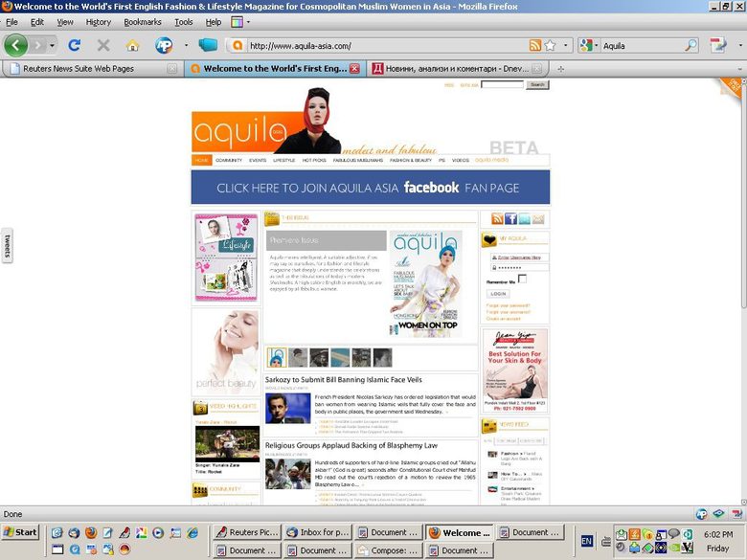Open the tweets side tab

7,246
